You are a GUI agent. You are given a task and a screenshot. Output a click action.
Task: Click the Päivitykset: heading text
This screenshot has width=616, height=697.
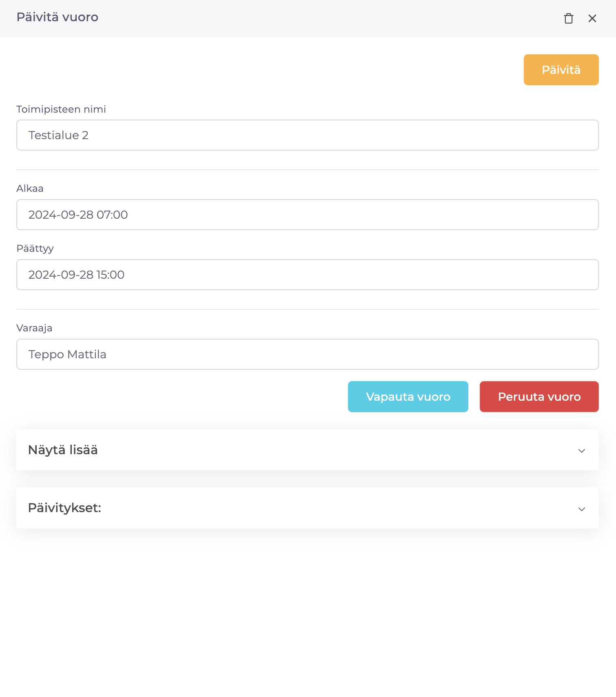[x=64, y=508]
